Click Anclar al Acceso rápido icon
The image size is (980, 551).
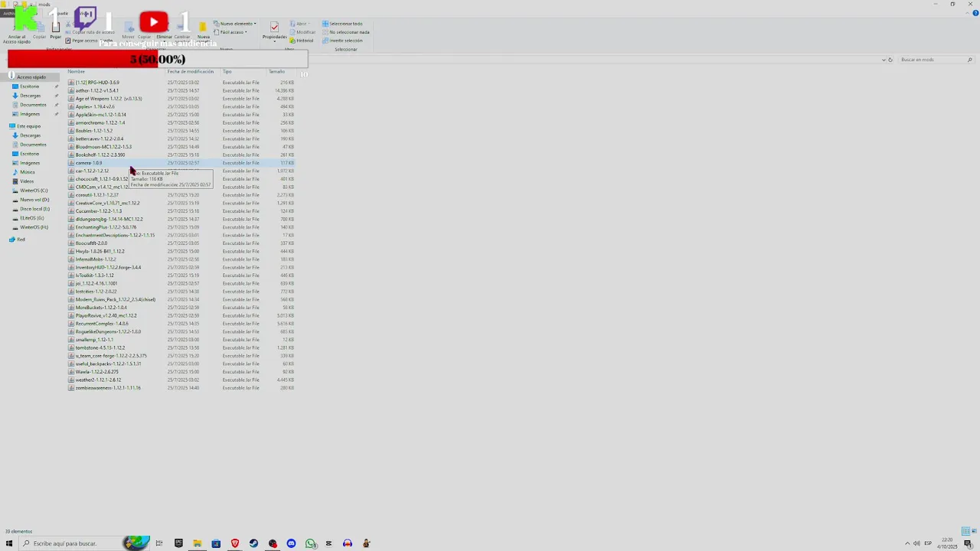click(17, 31)
